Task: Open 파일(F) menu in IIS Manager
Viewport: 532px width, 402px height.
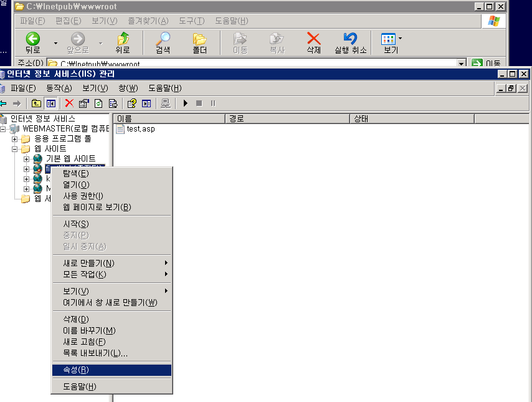Action: [x=23, y=89]
